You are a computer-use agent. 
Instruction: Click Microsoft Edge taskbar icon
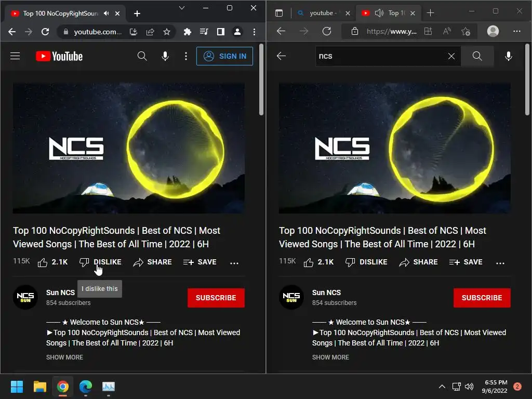point(86,386)
